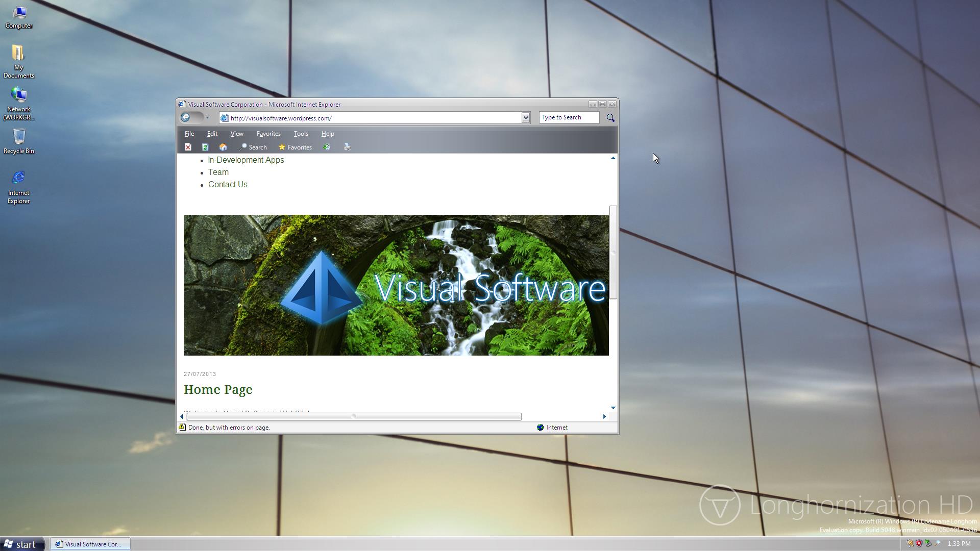This screenshot has width=980, height=551.
Task: Click the History icon in toolbar
Action: pos(327,147)
